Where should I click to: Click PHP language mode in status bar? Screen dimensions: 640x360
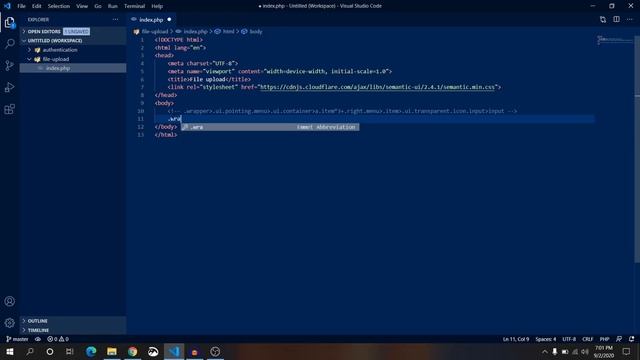(x=604, y=339)
